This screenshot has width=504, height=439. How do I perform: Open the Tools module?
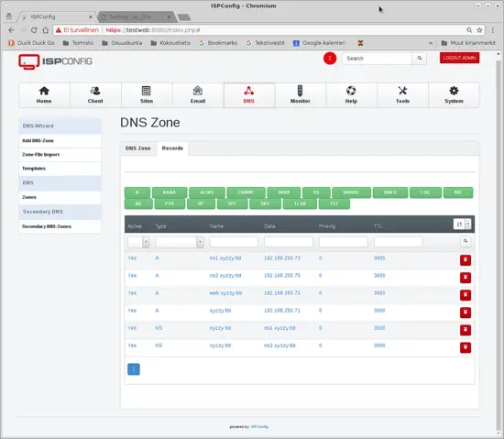point(402,94)
